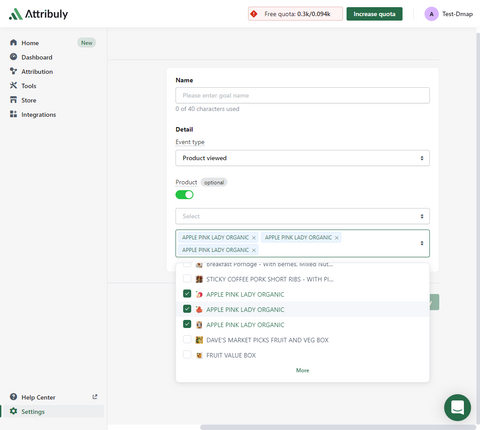Open the Dashboard page
The height and width of the screenshot is (430, 480).
coord(37,57)
